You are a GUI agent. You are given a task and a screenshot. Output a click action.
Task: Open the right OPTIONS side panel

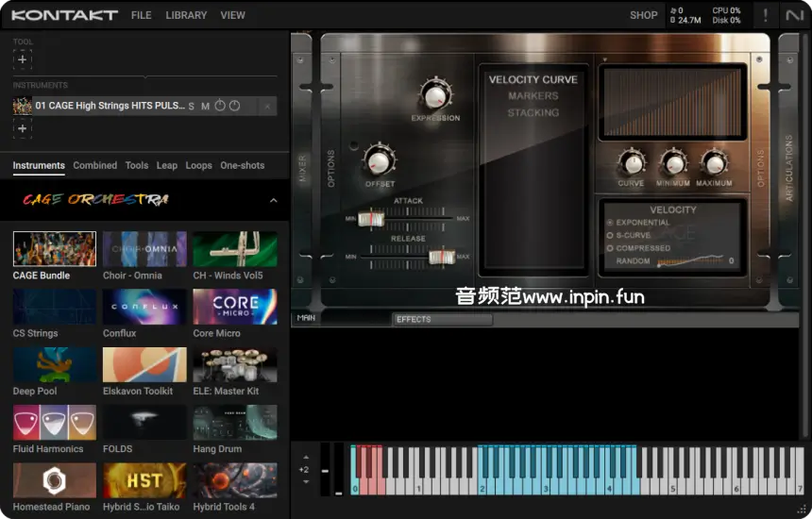(x=760, y=168)
